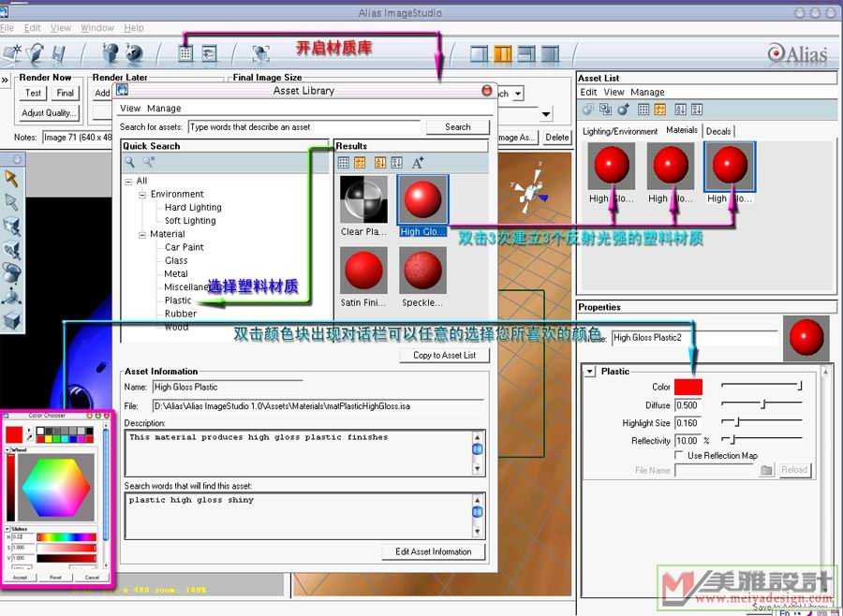843x616 pixels.
Task: Open Manage menu in Asset Library
Action: [164, 108]
